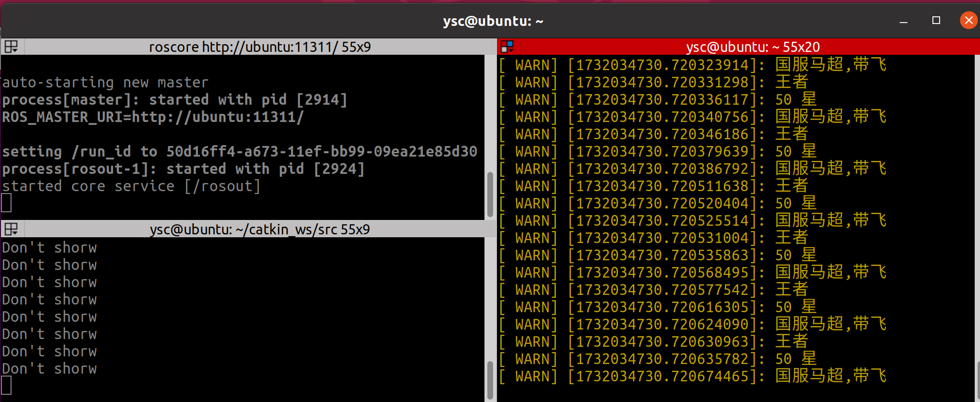Image resolution: width=980 pixels, height=402 pixels.
Task: Focus the cursor block in roscore pane
Action: 7,203
